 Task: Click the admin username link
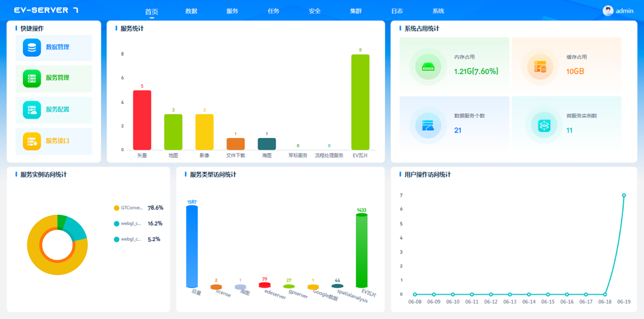point(624,11)
